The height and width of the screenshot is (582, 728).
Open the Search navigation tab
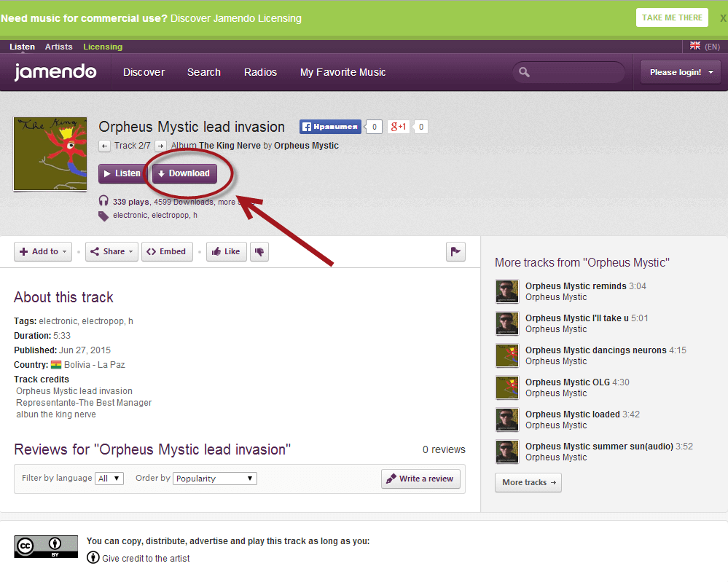[204, 72]
